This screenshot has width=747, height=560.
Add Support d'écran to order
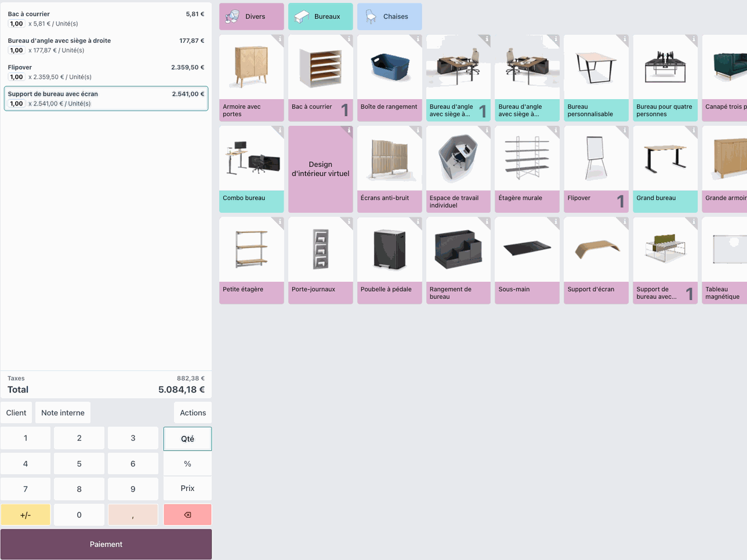tap(596, 260)
